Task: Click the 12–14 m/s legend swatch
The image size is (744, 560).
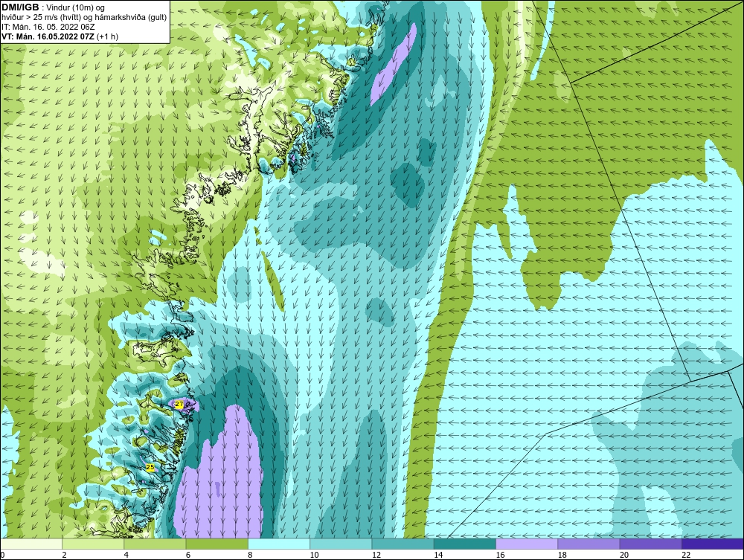Action: click(403, 544)
